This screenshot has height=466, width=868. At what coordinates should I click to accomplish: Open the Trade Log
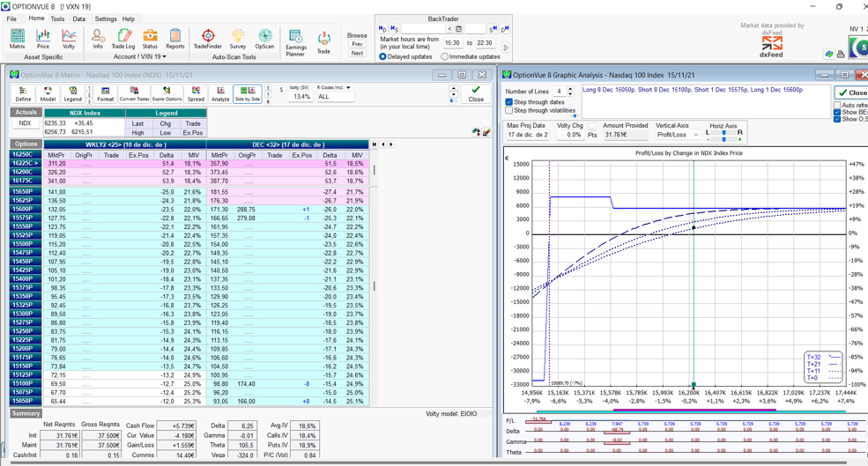click(x=122, y=39)
